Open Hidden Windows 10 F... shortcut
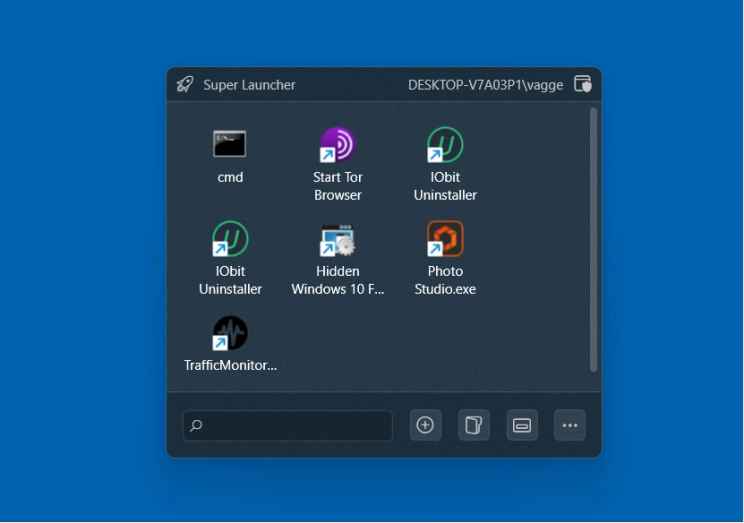The width and height of the screenshot is (744, 523). (x=337, y=240)
